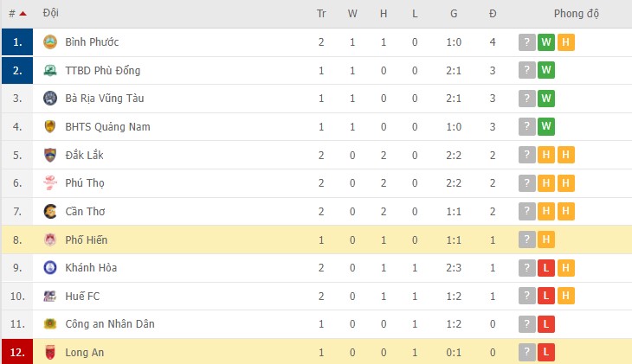Sort table by Đ points column
This screenshot has width=632, height=364.
493,14
